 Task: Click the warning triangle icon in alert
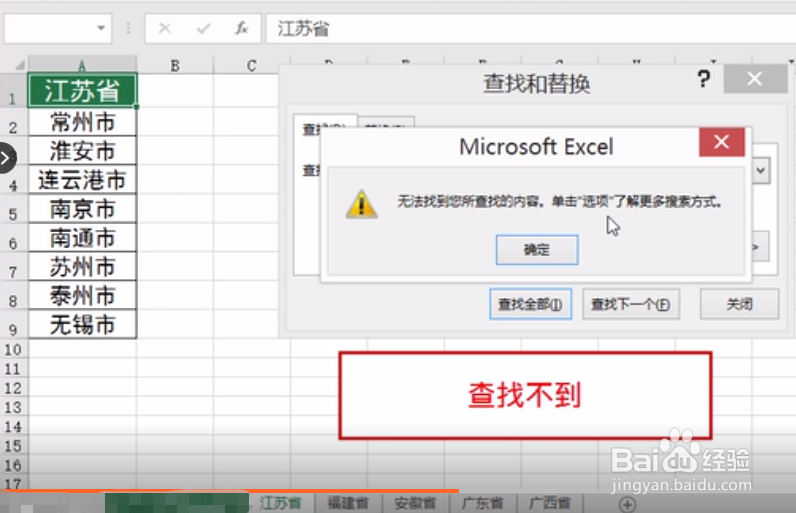tap(361, 204)
